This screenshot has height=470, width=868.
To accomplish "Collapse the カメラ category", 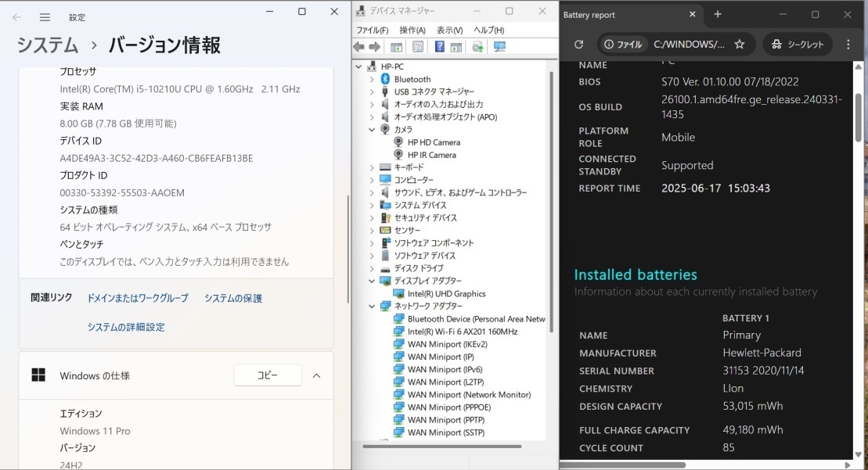I will click(372, 129).
